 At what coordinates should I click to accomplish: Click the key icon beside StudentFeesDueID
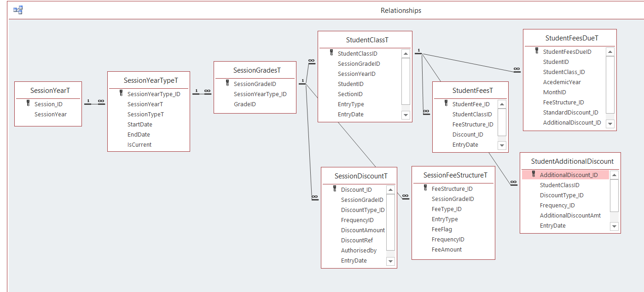point(537,51)
